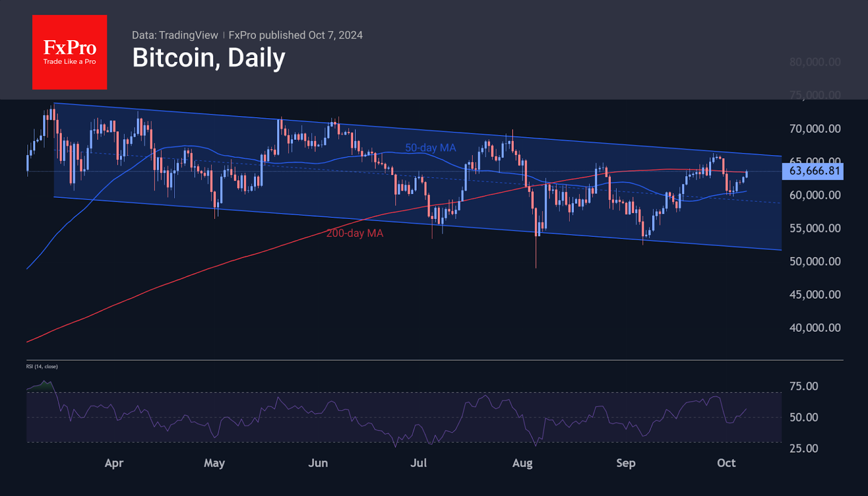Click the 'May' time axis label
Viewport: 868px width, 496px height.
coord(214,463)
